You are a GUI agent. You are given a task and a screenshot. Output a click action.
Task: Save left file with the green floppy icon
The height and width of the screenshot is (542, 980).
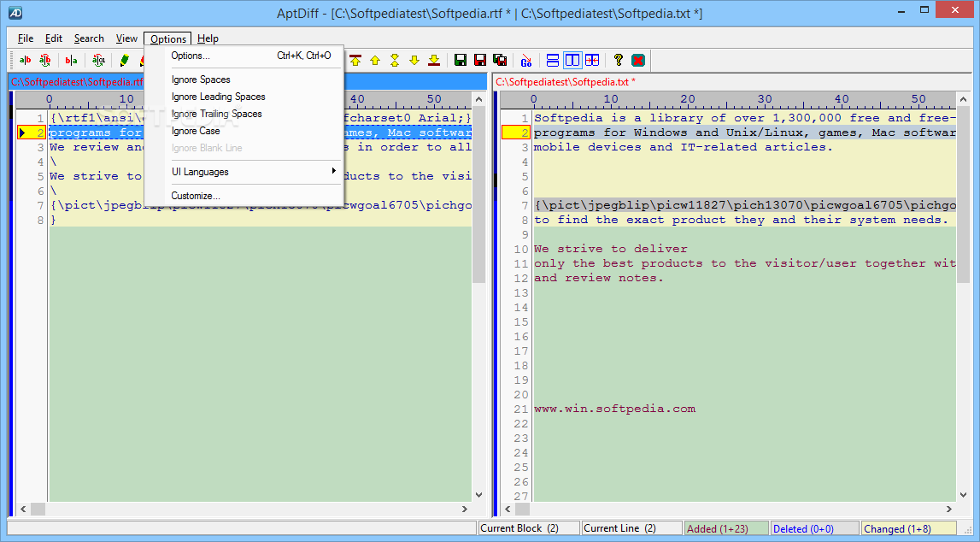pos(461,60)
